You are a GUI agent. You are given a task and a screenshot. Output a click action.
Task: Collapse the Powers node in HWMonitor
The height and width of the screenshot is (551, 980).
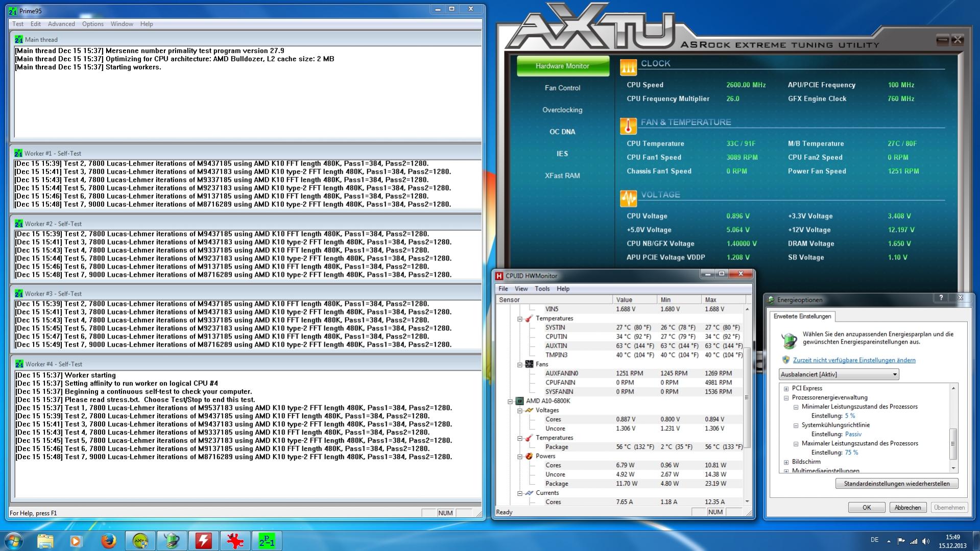pyautogui.click(x=520, y=457)
